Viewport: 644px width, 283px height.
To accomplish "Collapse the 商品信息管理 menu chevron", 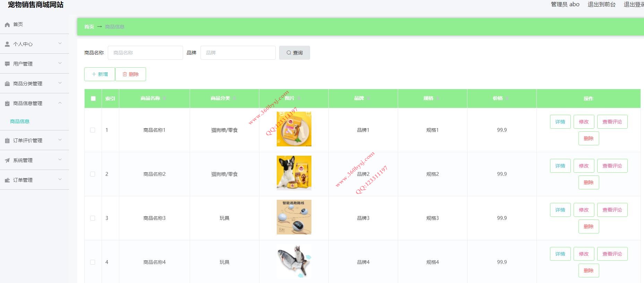I will [x=60, y=103].
